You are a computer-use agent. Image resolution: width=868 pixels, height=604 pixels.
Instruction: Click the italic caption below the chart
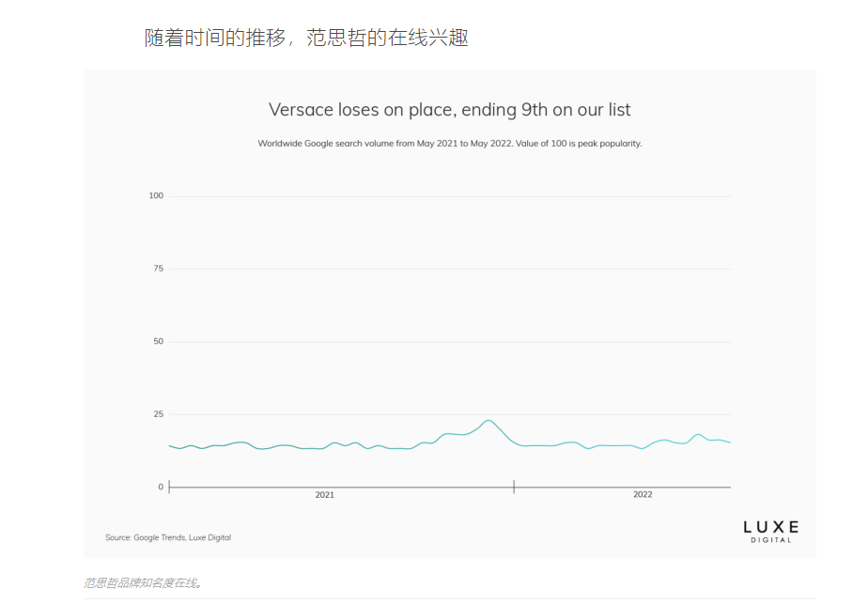click(144, 583)
